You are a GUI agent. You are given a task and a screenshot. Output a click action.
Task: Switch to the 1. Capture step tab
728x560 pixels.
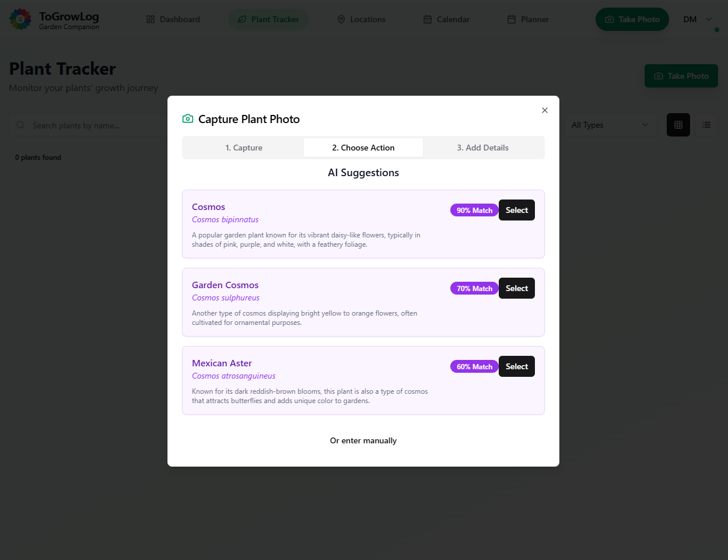click(244, 148)
